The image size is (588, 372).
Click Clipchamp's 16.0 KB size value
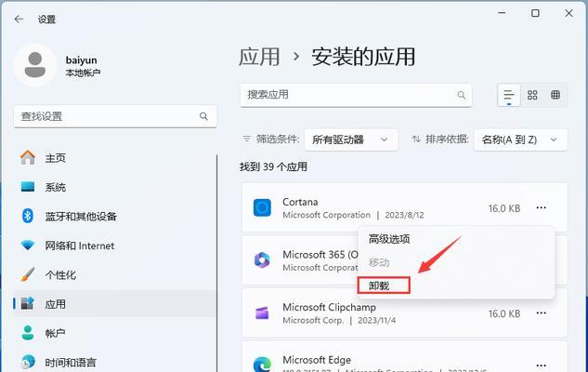[504, 313]
